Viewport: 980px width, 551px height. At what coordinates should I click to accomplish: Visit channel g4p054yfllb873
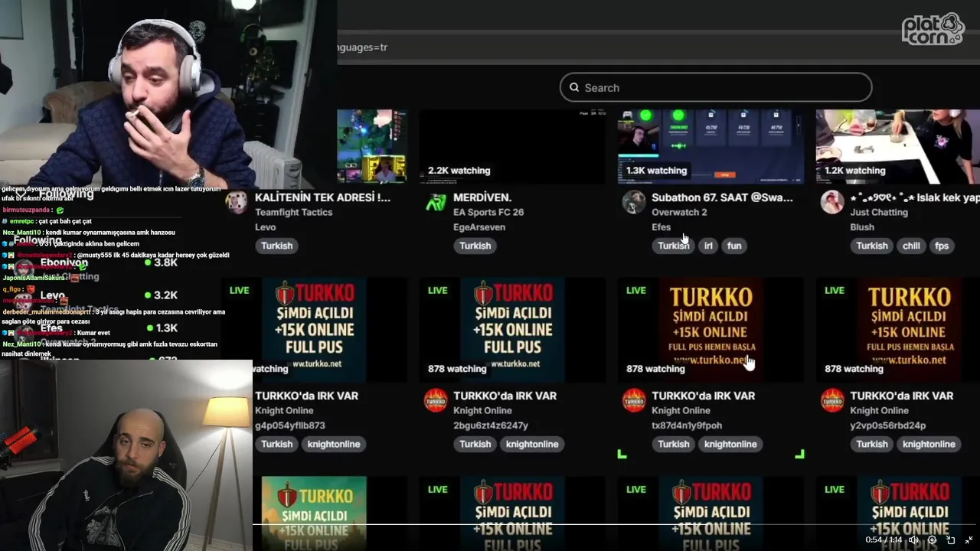[290, 425]
